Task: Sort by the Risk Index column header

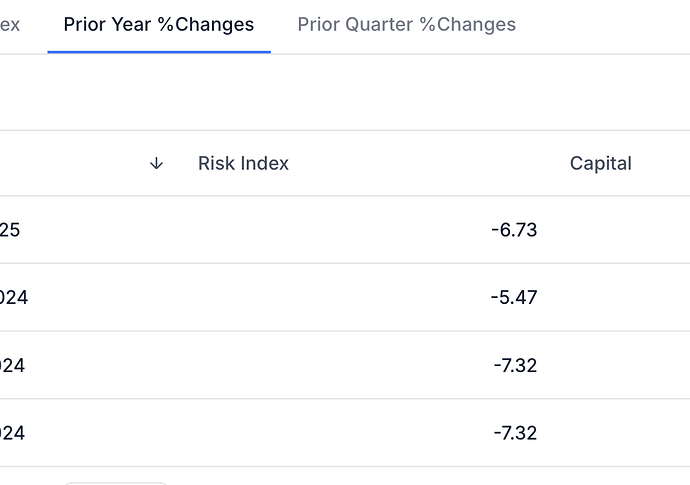Action: click(x=243, y=163)
